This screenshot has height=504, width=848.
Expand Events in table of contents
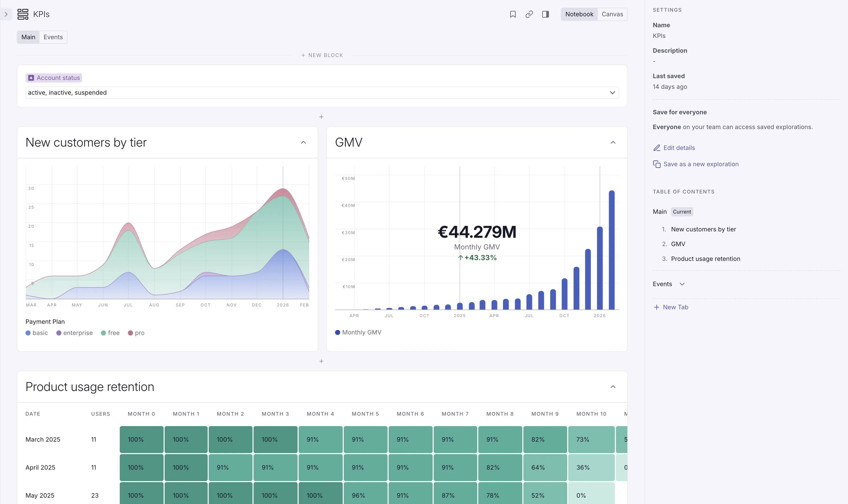(682, 284)
